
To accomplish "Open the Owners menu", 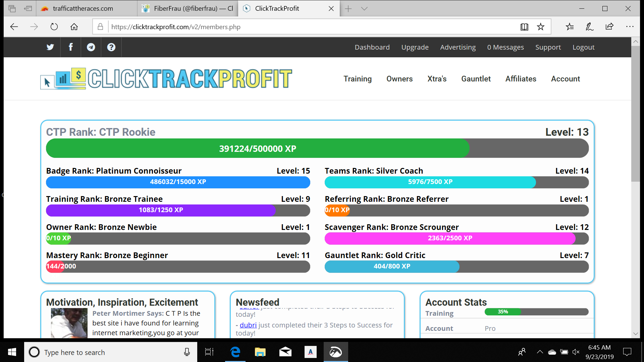I will tap(399, 79).
